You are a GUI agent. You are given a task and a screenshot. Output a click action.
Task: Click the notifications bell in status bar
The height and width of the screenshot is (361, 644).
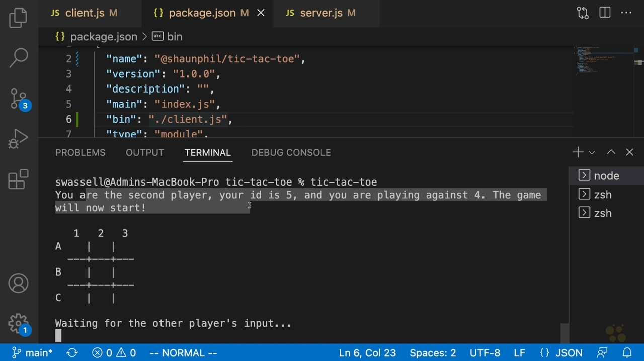pos(627,353)
